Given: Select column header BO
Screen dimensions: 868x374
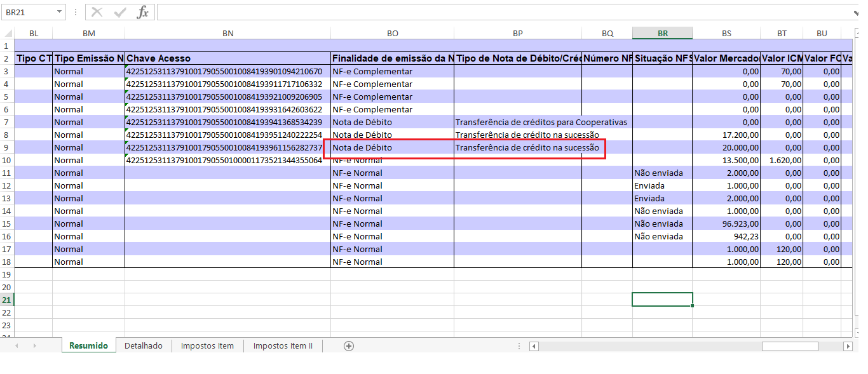Looking at the screenshot, I should click(x=392, y=33).
